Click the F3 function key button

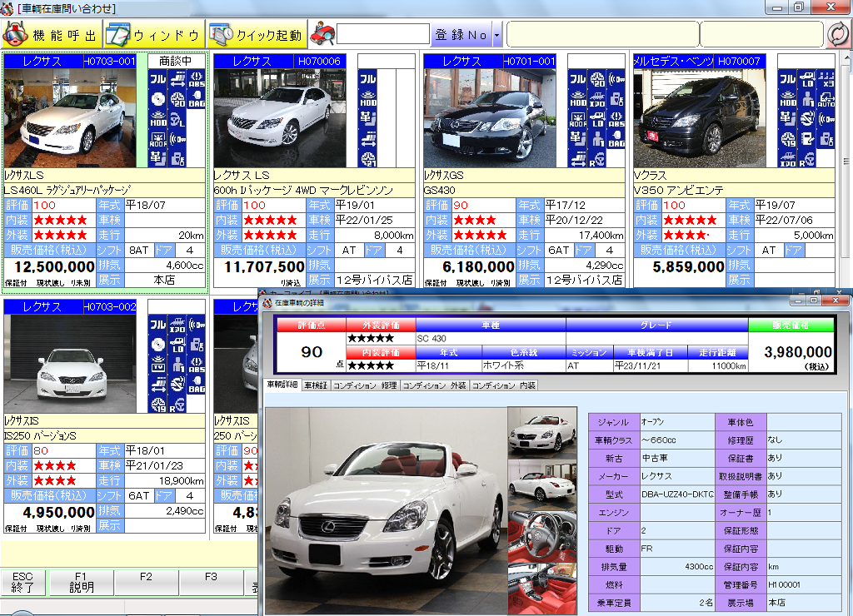point(211,583)
